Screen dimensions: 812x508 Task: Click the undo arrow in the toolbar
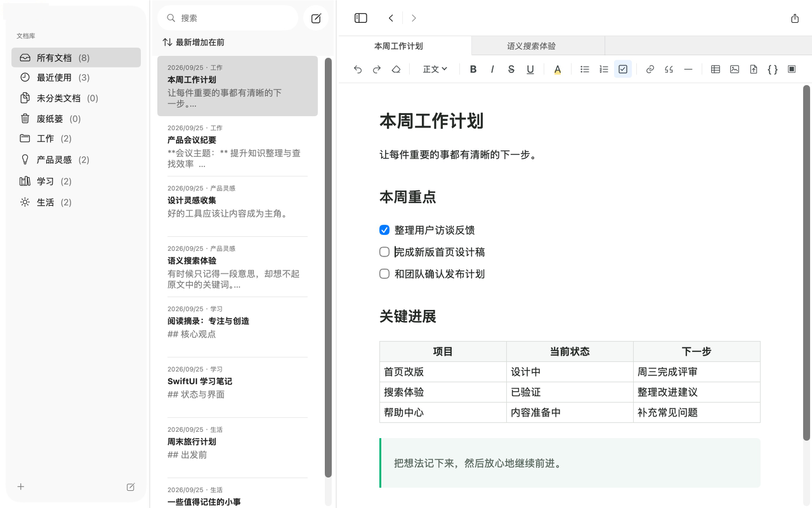(x=358, y=69)
